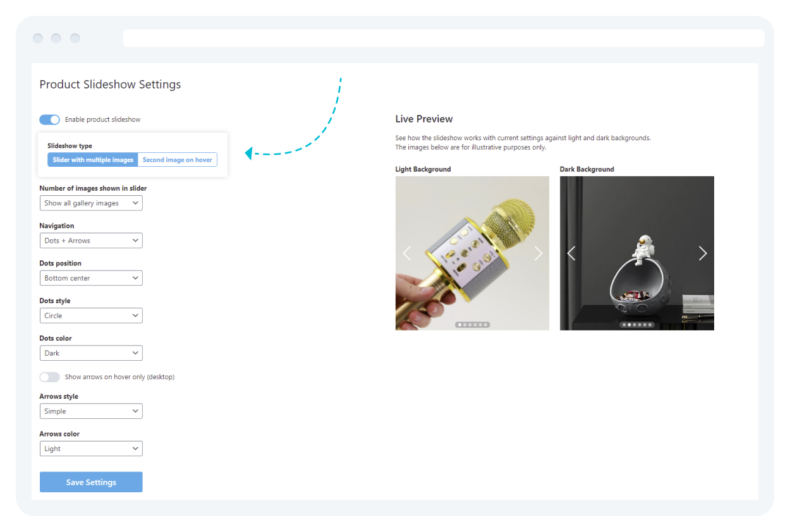Click the next arrow on the dark background preview
Screen dimensions: 790x532
(703, 253)
